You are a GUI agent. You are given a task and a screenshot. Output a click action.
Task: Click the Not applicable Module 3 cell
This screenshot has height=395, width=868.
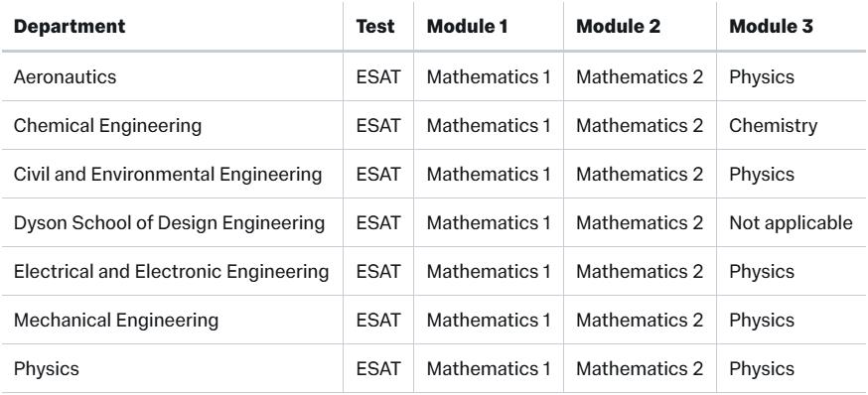click(x=792, y=223)
